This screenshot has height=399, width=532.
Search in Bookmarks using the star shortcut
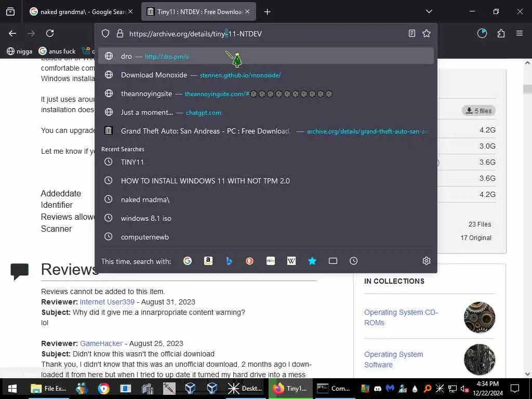(312, 261)
